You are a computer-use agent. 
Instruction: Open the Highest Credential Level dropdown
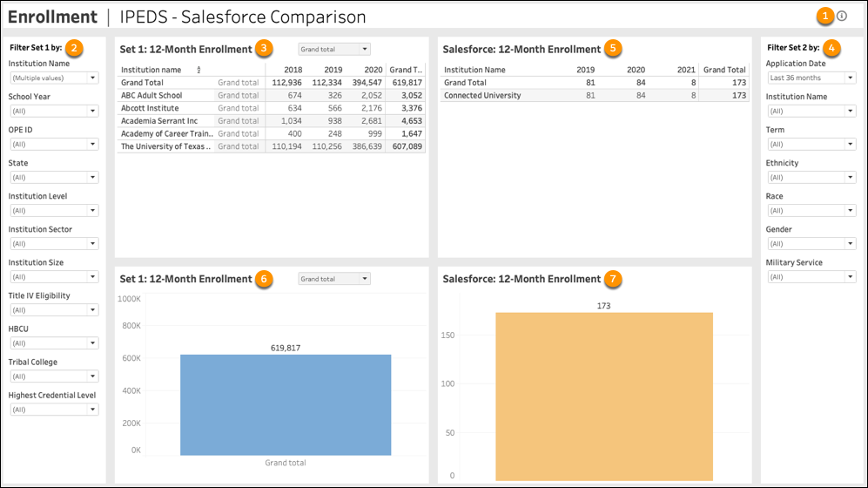(54, 410)
